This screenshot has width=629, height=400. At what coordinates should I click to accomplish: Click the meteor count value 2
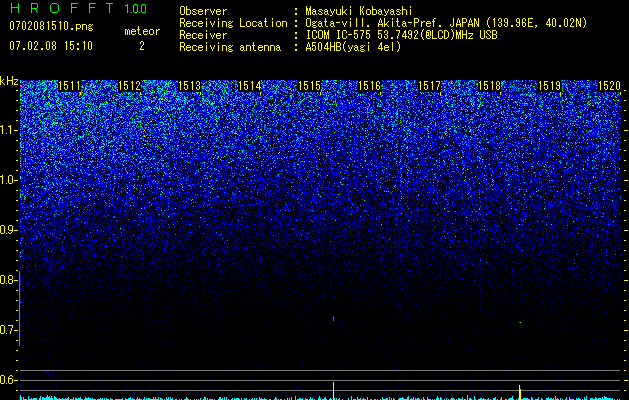tap(142, 46)
